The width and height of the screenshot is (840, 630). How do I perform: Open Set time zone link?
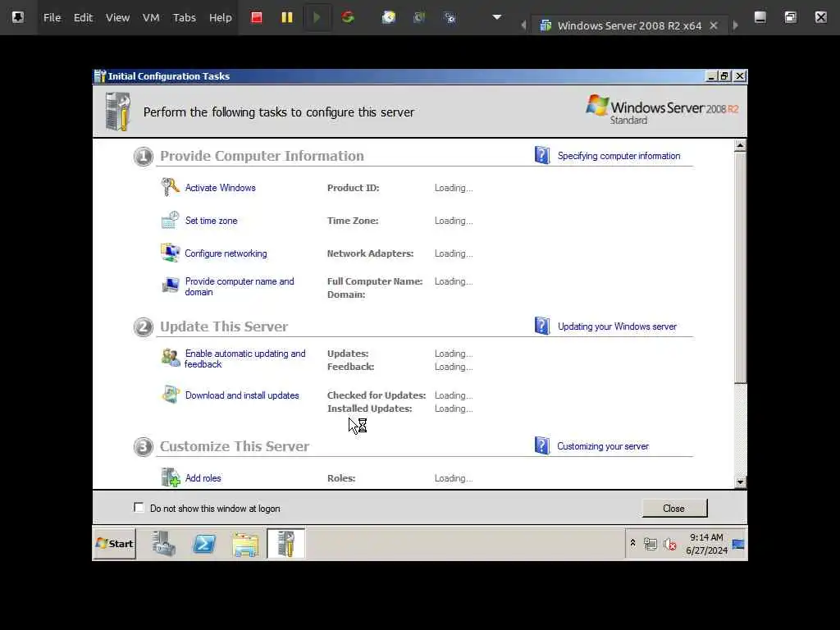[x=211, y=221]
